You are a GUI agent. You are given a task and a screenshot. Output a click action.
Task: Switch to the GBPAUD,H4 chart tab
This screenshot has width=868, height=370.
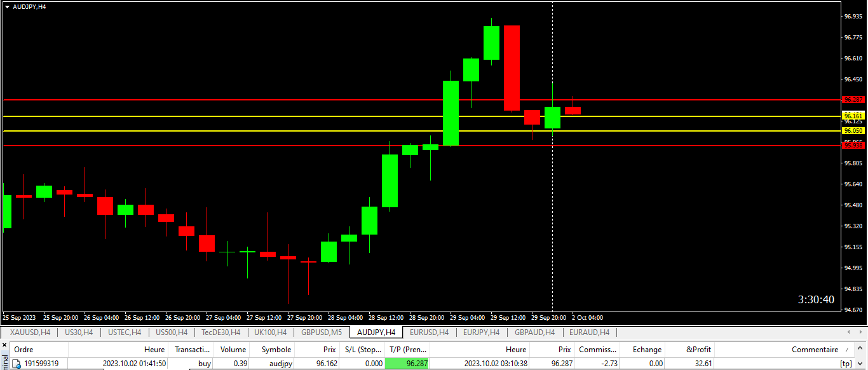(534, 332)
